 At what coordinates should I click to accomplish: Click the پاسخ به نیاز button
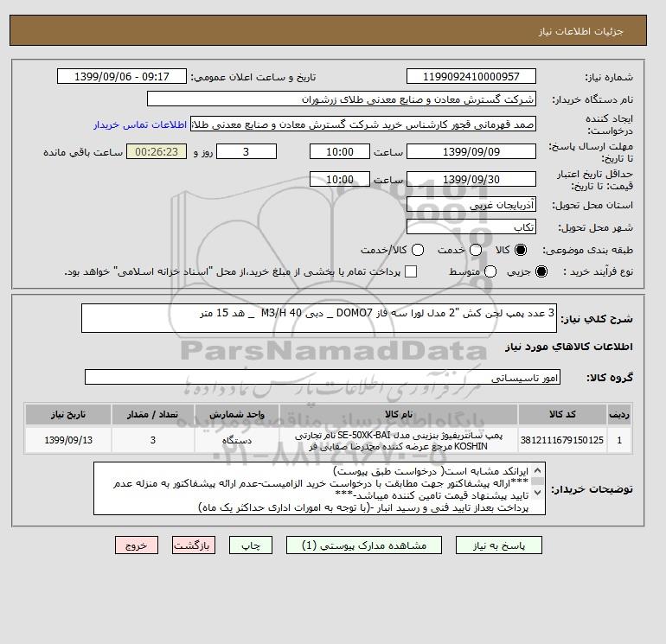coord(499,545)
